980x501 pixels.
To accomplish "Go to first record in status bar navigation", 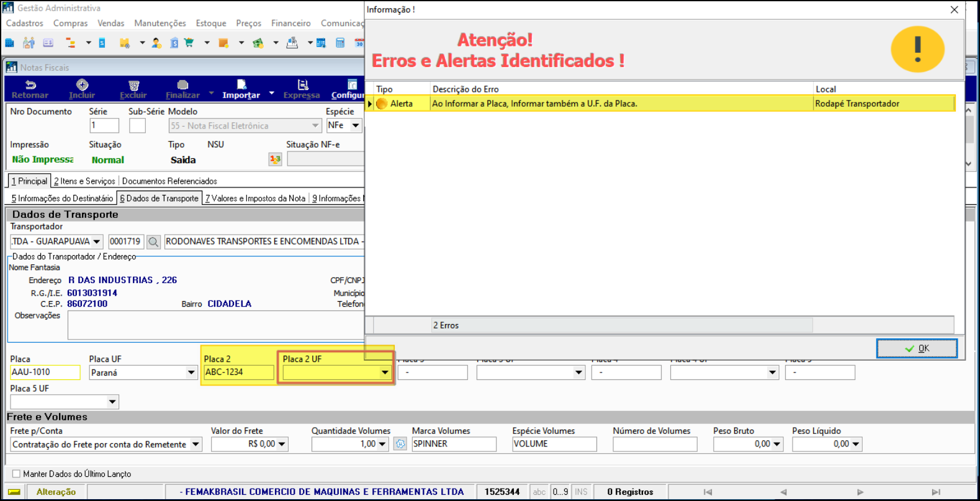I will (x=708, y=492).
